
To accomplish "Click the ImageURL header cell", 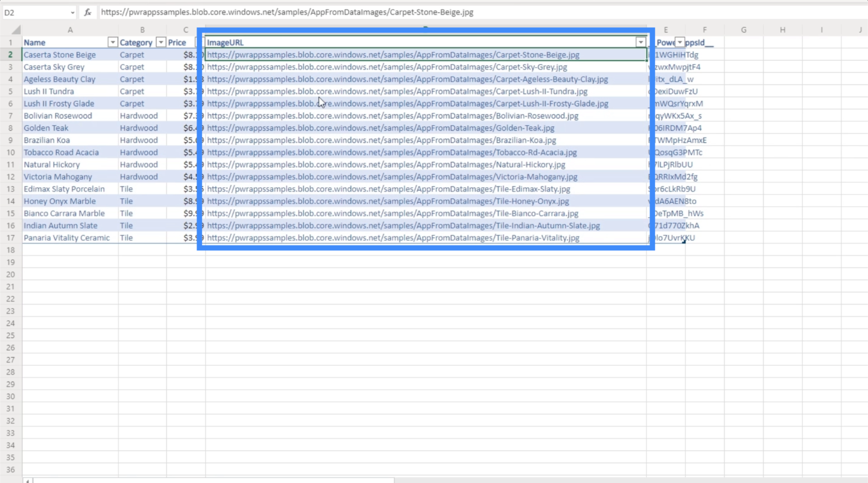I will point(426,42).
